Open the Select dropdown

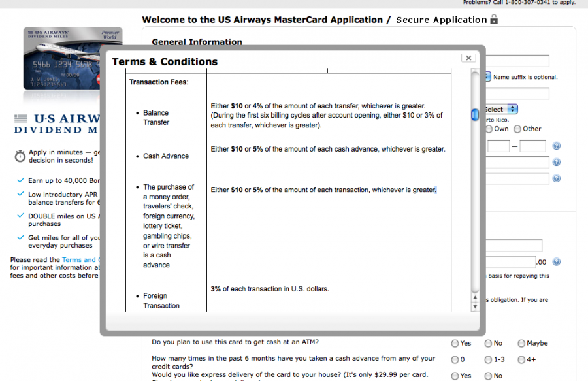[x=502, y=109]
